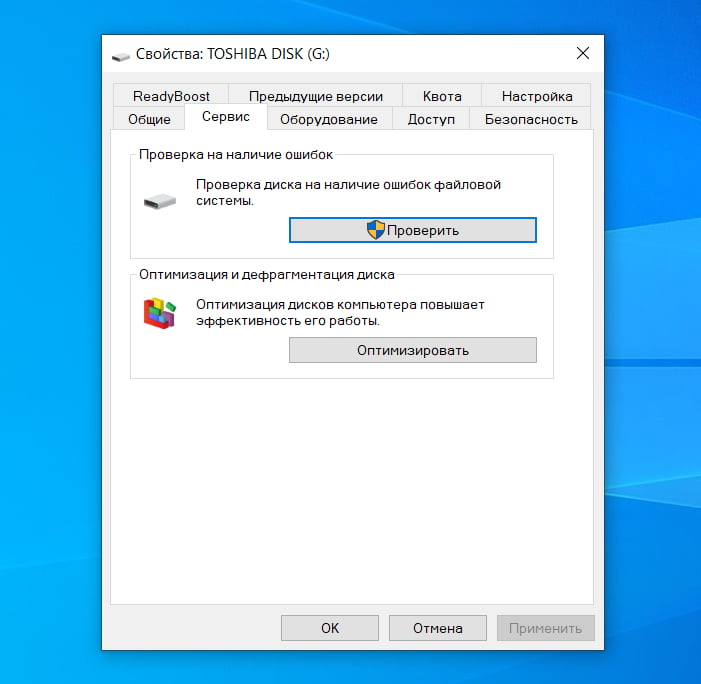Close the TOSHIBA DISK properties dialog

coord(583,53)
